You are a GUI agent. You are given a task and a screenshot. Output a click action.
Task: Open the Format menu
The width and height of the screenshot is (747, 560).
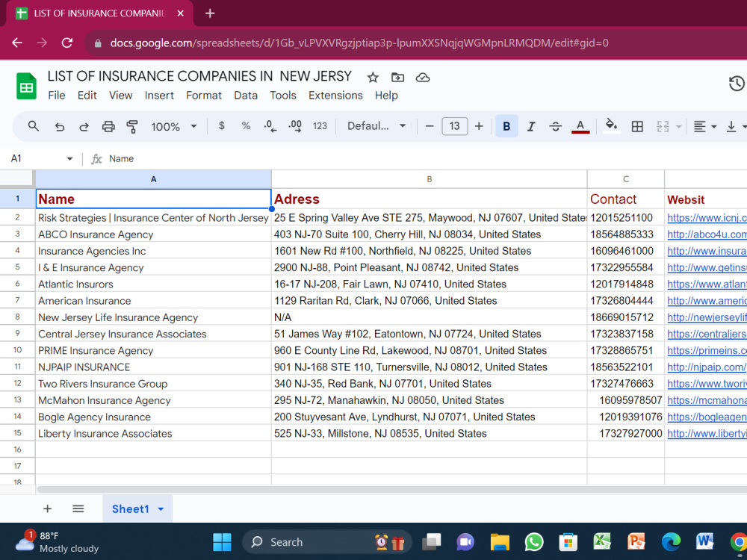pyautogui.click(x=204, y=96)
